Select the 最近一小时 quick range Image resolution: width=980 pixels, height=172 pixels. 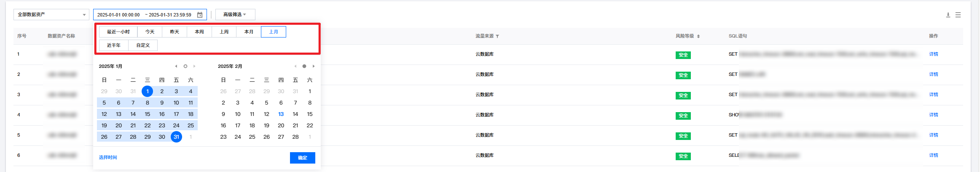pos(118,32)
